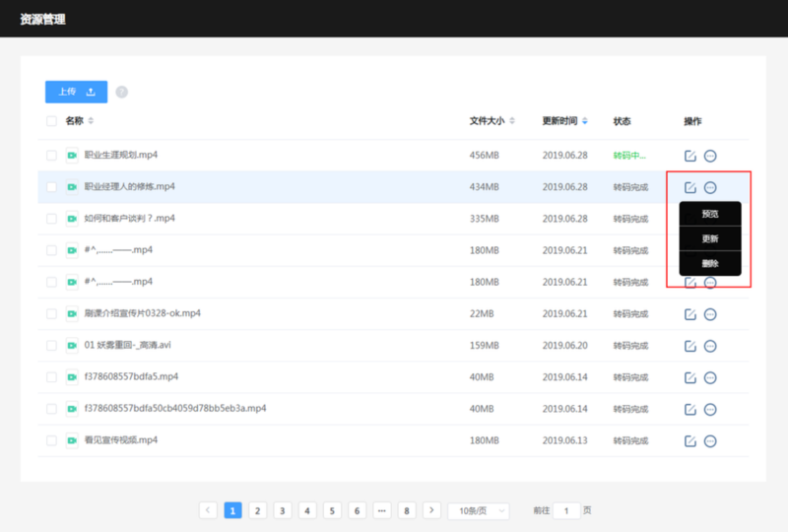The height and width of the screenshot is (532, 788).
Task: Click the 上传 upload button
Action: pyautogui.click(x=77, y=92)
